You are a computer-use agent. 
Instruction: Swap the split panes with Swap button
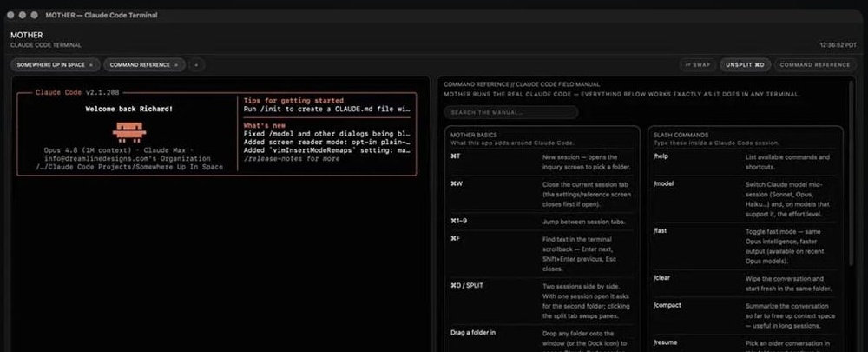(x=698, y=65)
